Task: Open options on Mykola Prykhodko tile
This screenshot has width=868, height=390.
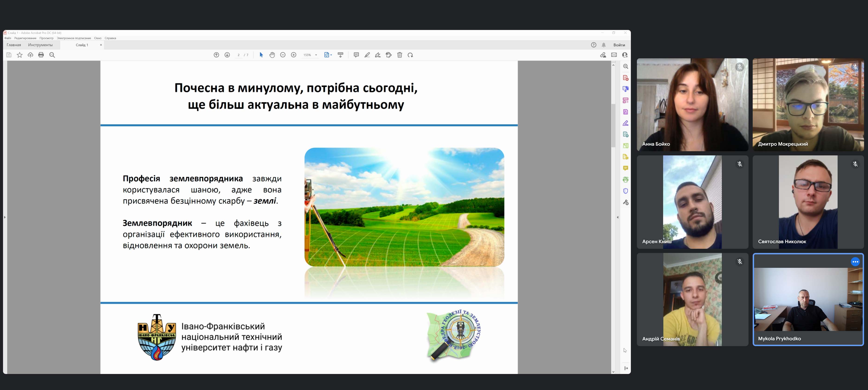Action: pos(855,262)
